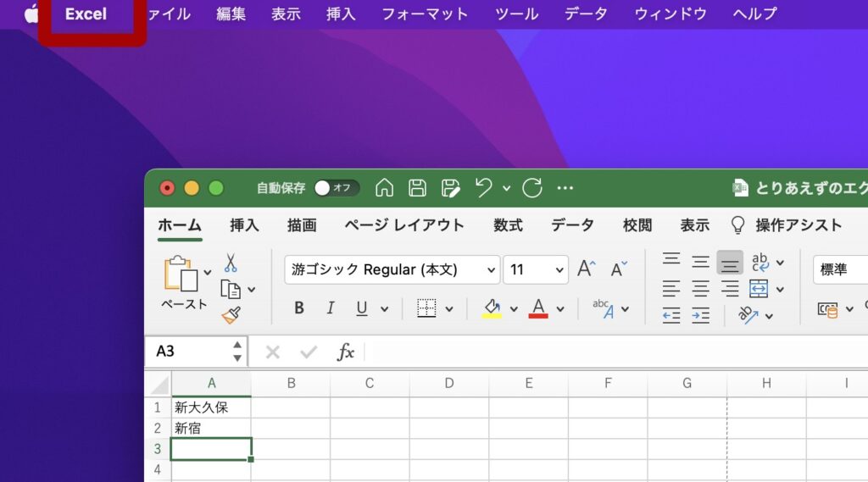
Task: Expand the borders dropdown arrow
Action: pyautogui.click(x=449, y=309)
